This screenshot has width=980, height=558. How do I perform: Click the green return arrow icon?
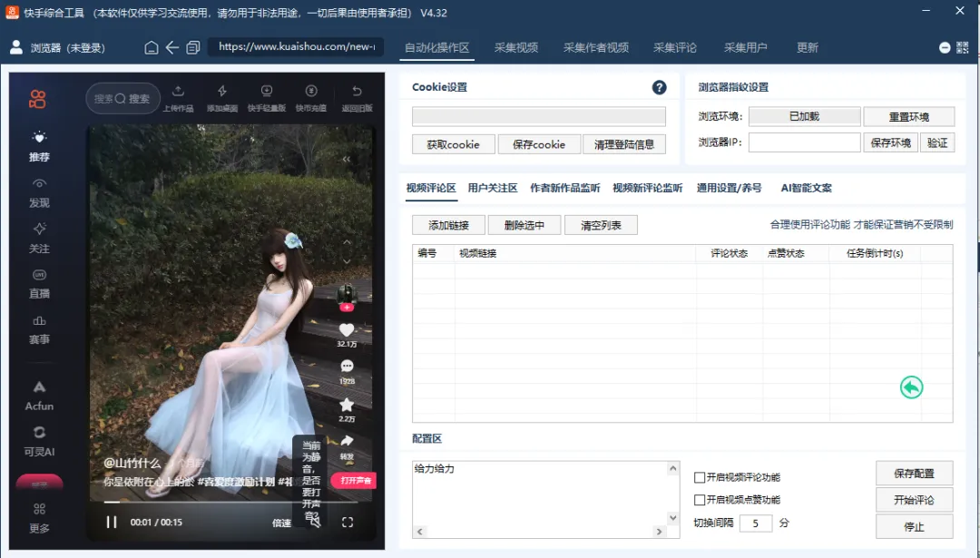tap(911, 387)
